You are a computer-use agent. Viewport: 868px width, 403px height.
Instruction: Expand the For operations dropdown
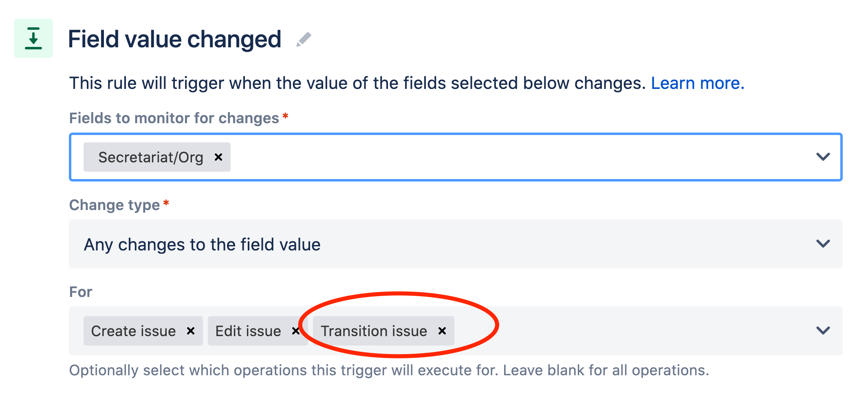[x=823, y=330]
